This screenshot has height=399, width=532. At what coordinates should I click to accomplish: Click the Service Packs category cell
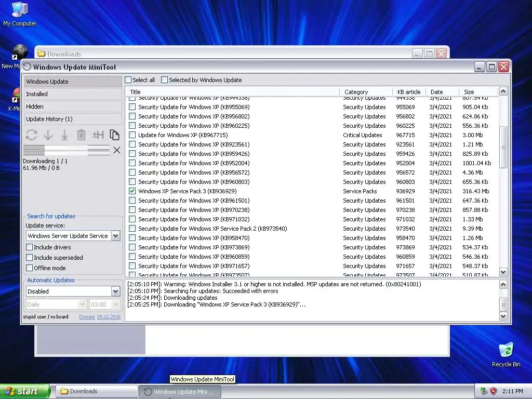tap(360, 191)
